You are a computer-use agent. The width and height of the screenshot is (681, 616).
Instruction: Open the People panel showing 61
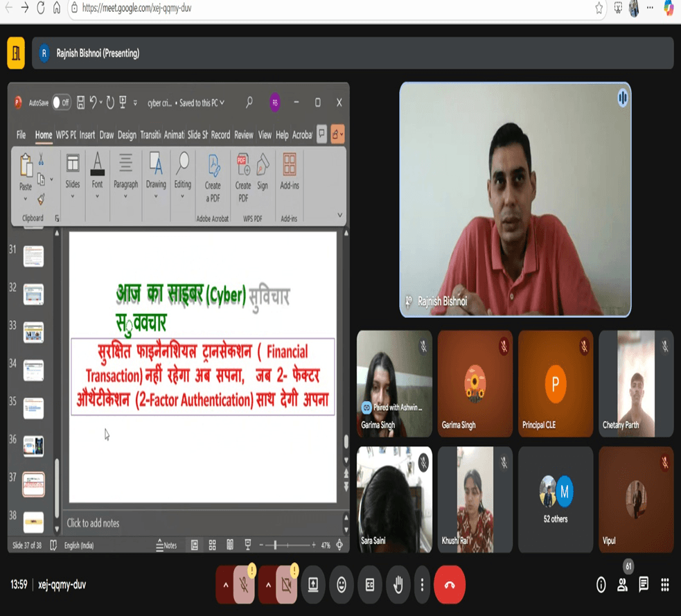tap(623, 585)
